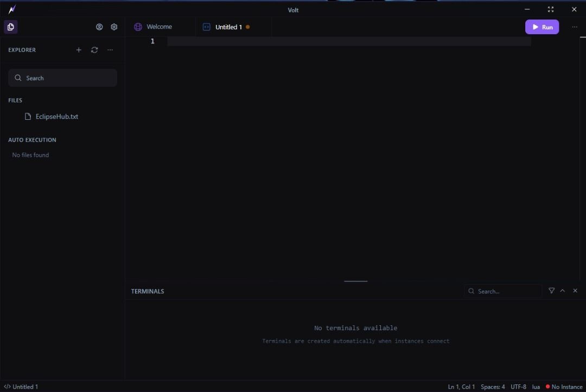Add a new file with the plus icon

(x=79, y=50)
